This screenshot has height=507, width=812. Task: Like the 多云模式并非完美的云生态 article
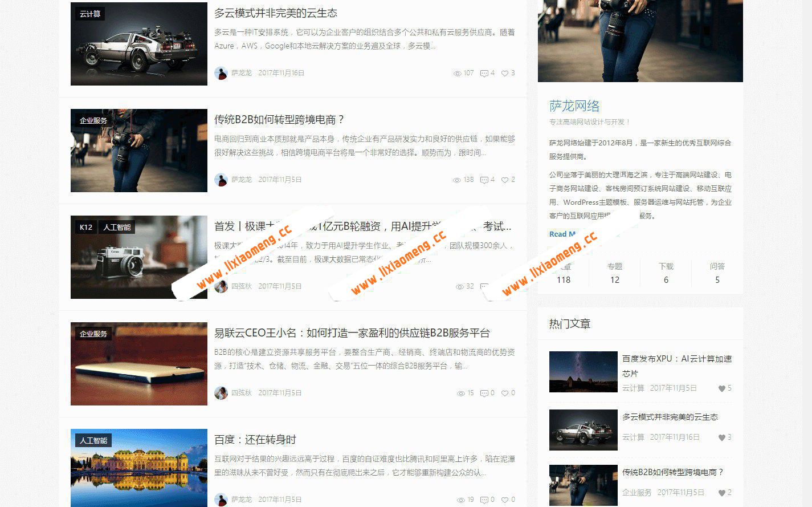[x=505, y=73]
